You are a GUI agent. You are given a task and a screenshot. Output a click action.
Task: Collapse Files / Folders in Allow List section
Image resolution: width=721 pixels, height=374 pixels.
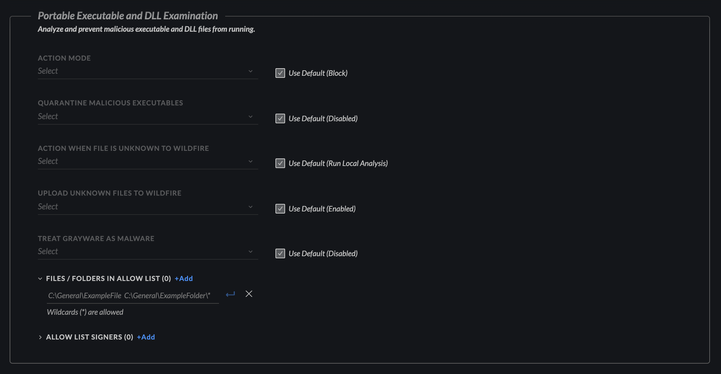[40, 279]
